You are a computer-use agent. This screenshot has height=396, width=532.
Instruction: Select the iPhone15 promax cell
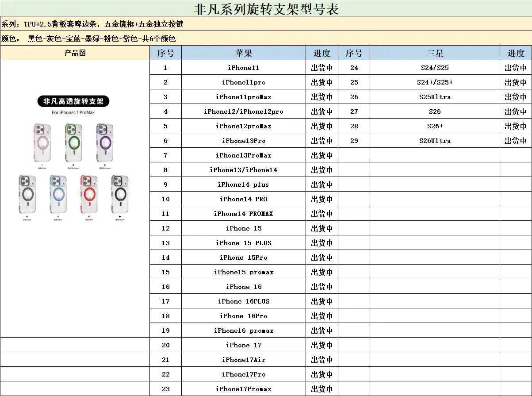[244, 272]
